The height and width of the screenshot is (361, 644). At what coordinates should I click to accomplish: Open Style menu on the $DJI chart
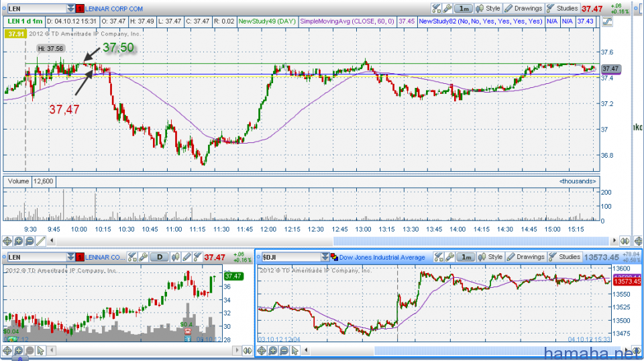coord(490,257)
